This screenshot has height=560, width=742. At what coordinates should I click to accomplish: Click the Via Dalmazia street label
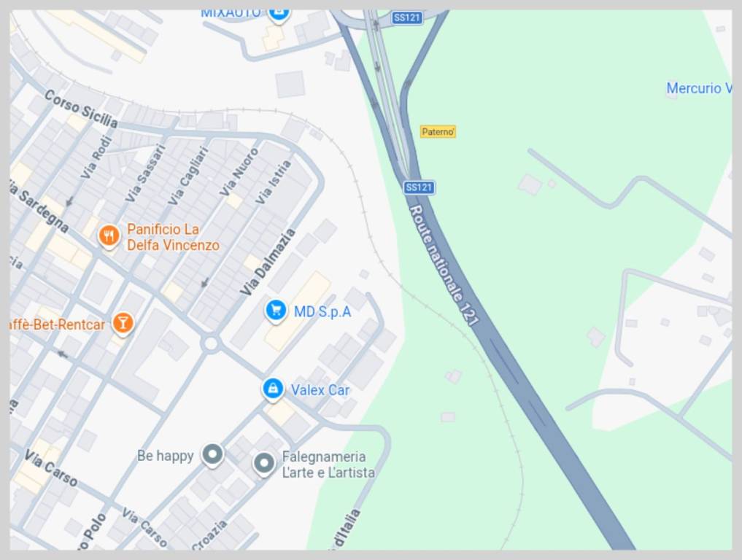(x=267, y=262)
